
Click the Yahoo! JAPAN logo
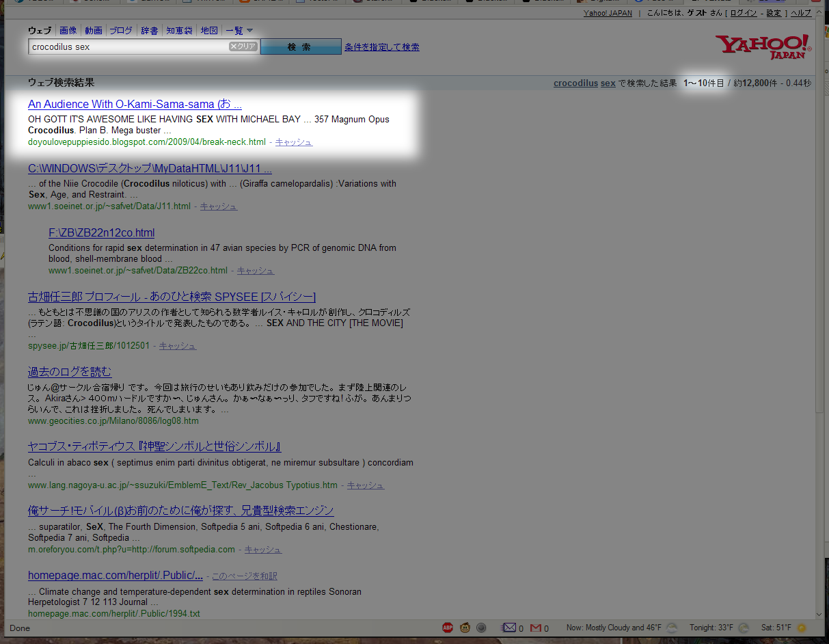click(763, 46)
